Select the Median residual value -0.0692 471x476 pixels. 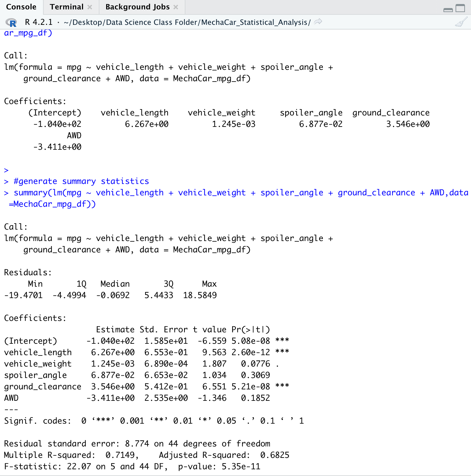113,295
